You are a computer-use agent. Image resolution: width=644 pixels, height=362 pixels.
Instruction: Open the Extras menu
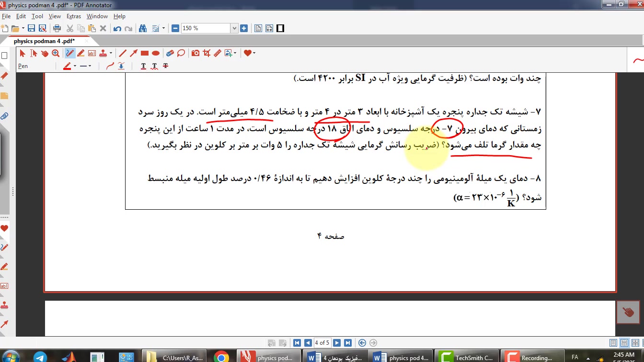coord(73,16)
